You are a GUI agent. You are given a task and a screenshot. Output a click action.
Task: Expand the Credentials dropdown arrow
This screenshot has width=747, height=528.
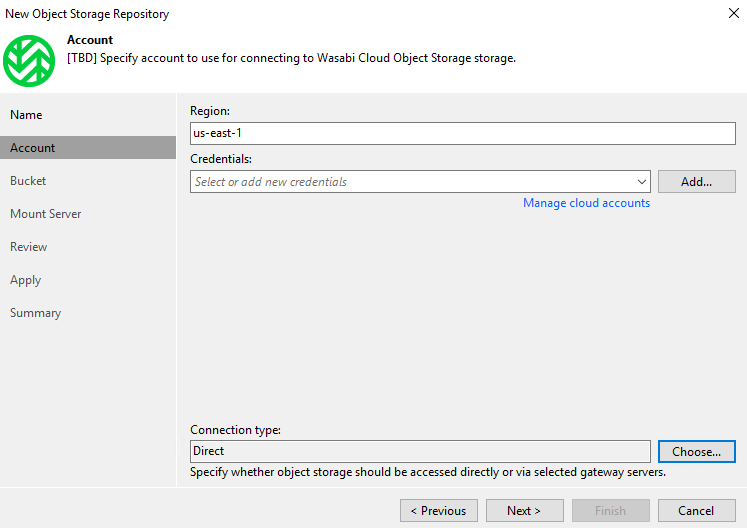[x=641, y=182]
